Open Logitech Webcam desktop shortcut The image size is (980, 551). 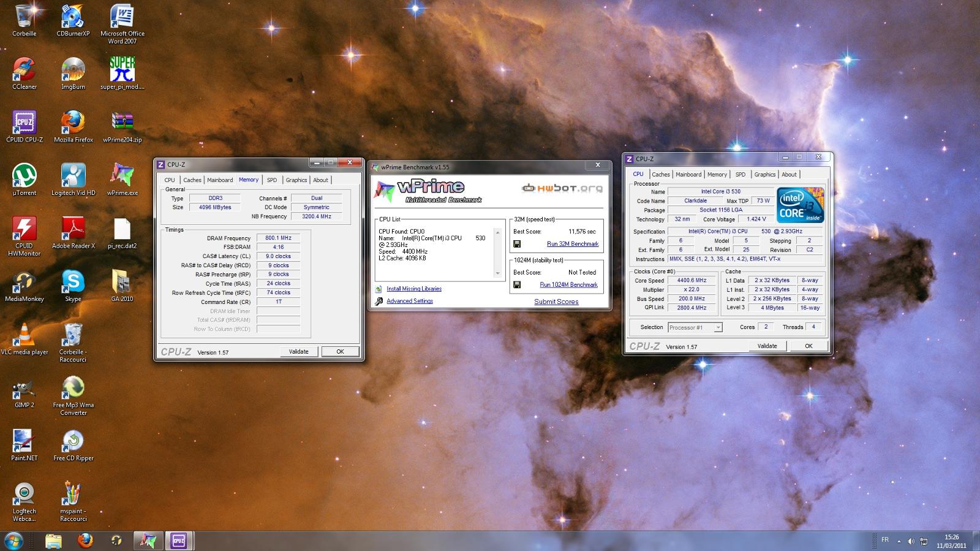[24, 501]
